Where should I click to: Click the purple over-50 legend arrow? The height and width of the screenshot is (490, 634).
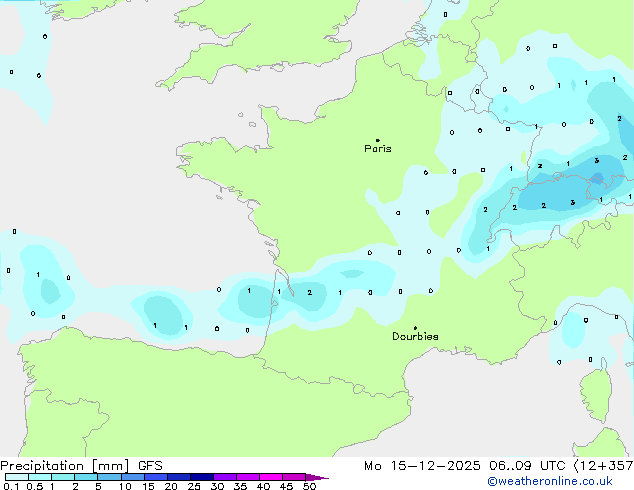(317, 477)
